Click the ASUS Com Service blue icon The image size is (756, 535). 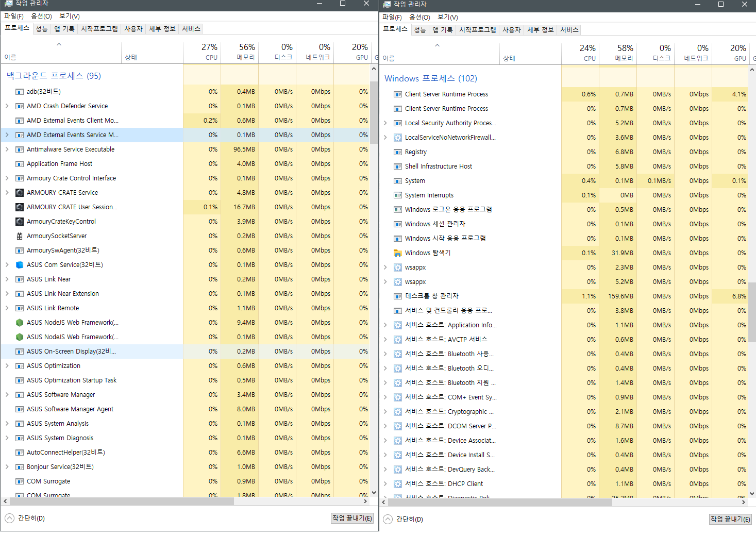(20, 265)
